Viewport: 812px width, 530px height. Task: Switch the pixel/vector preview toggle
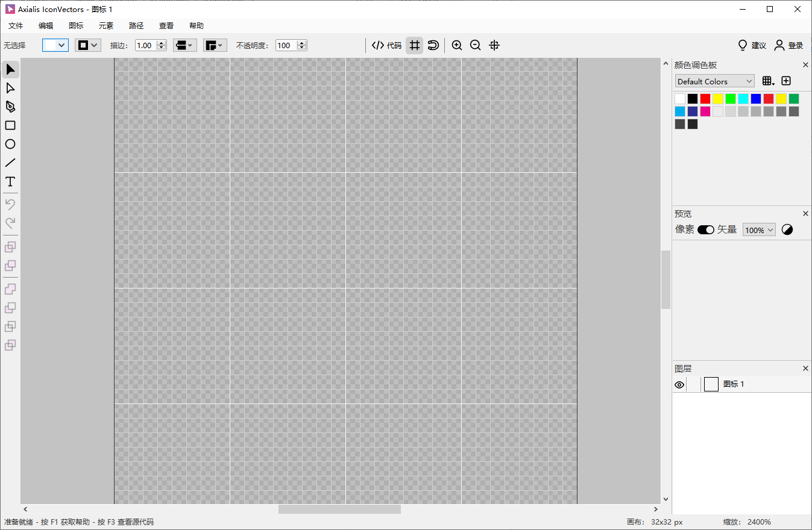pos(705,230)
